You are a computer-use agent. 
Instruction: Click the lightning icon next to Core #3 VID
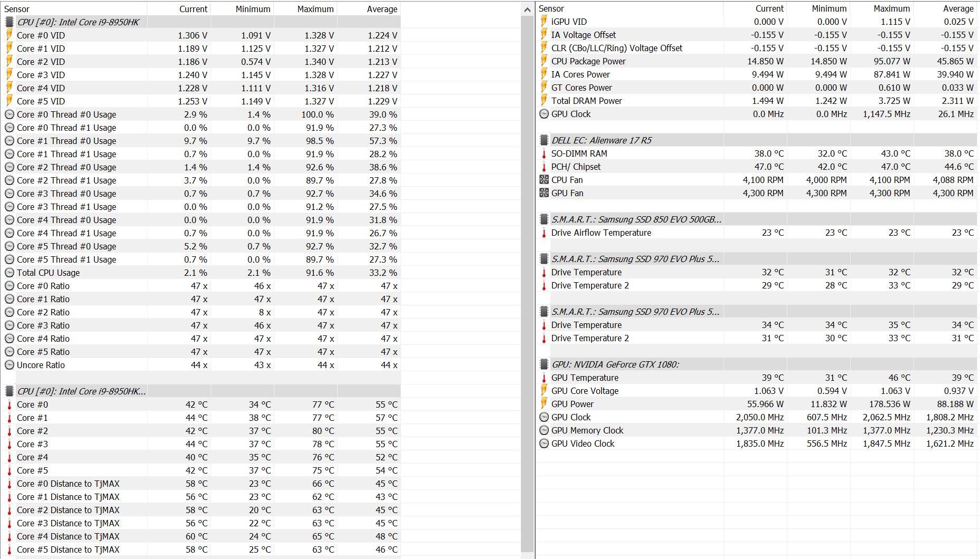coord(9,75)
